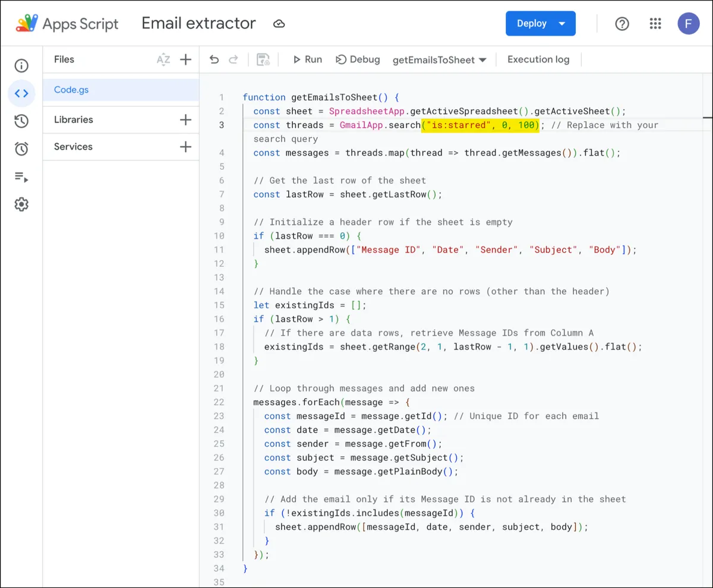
Task: Click the Libraries section label
Action: click(x=74, y=120)
